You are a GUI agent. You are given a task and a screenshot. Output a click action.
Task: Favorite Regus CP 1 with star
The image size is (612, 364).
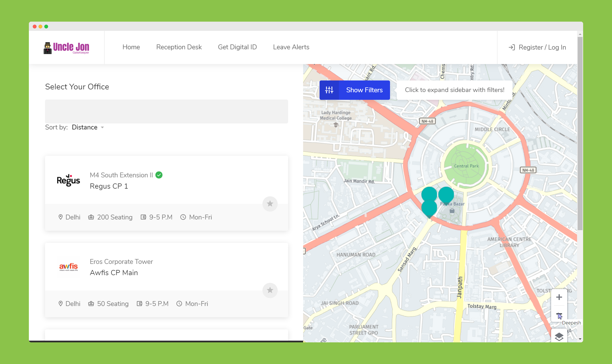[x=270, y=204]
